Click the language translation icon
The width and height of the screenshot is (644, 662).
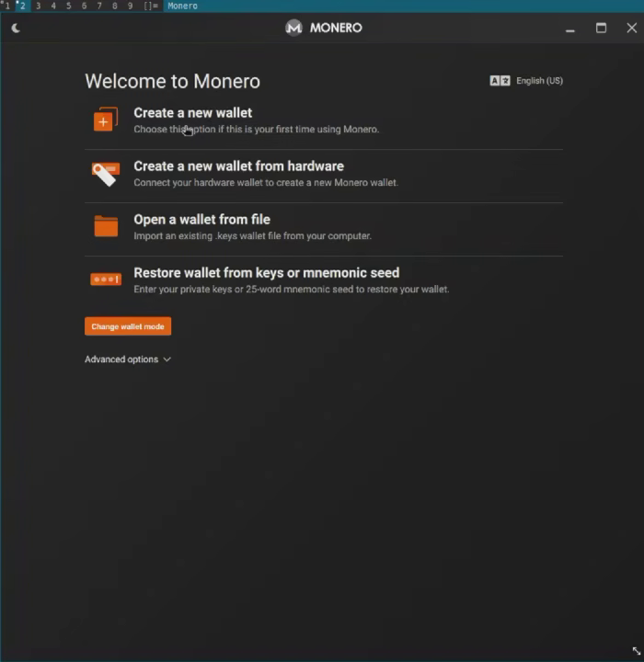[x=500, y=81]
